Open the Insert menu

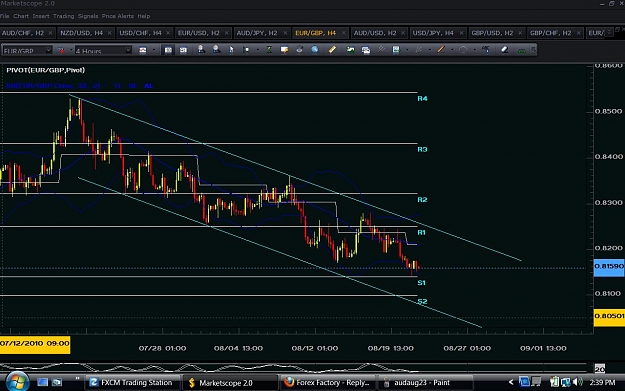pyautogui.click(x=41, y=16)
